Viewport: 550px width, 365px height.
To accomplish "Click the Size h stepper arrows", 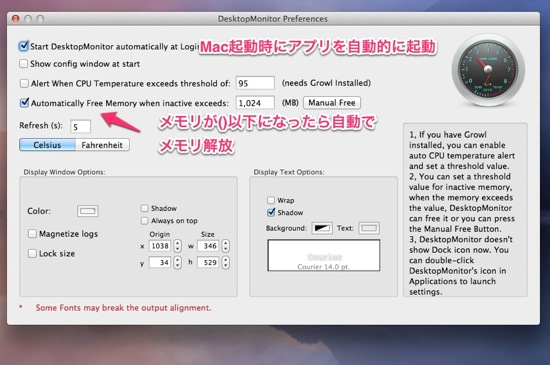I will pos(226,262).
